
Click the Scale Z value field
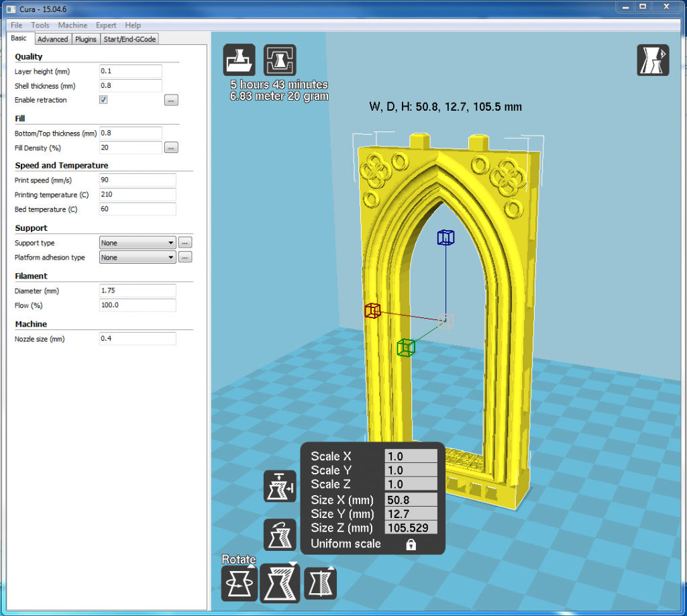(411, 484)
